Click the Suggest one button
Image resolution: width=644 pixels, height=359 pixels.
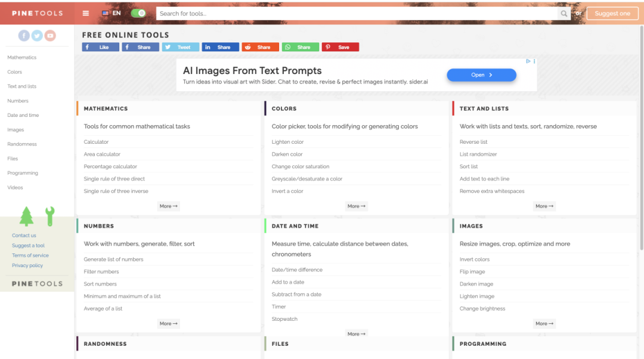click(x=612, y=14)
